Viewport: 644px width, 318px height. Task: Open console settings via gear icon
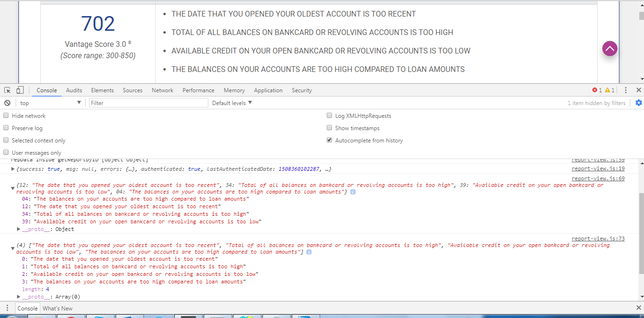click(639, 103)
